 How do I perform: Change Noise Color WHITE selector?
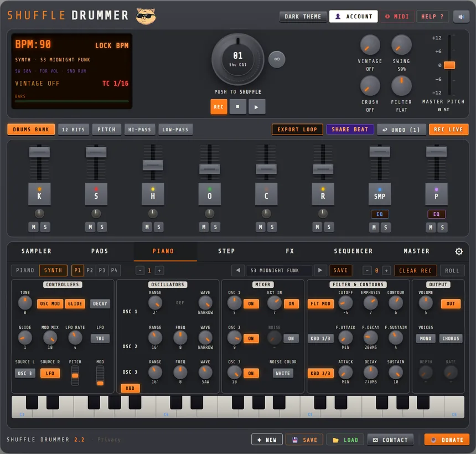point(283,373)
